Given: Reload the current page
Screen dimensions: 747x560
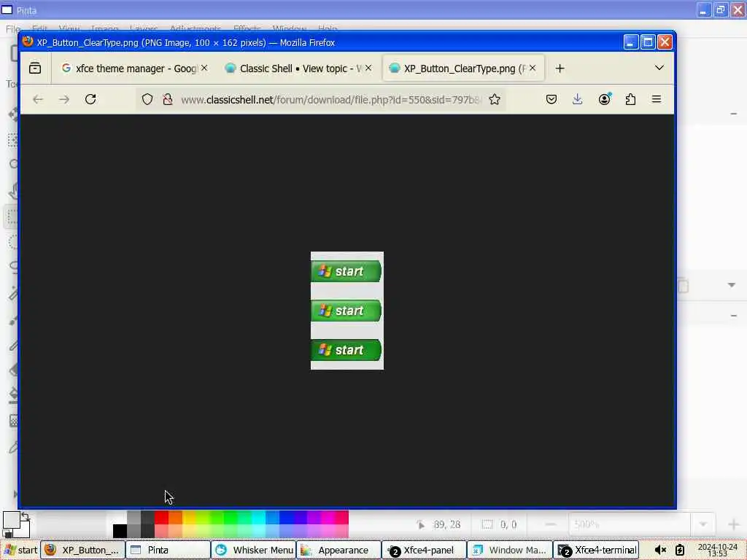Looking at the screenshot, I should click(90, 99).
